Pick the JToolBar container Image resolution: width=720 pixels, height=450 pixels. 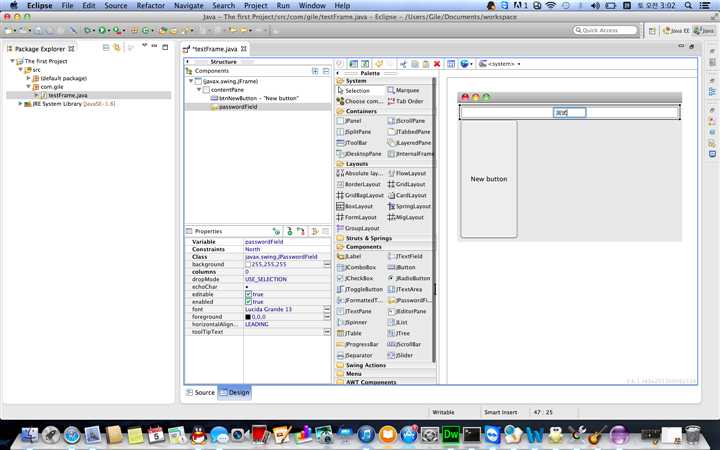(352, 143)
